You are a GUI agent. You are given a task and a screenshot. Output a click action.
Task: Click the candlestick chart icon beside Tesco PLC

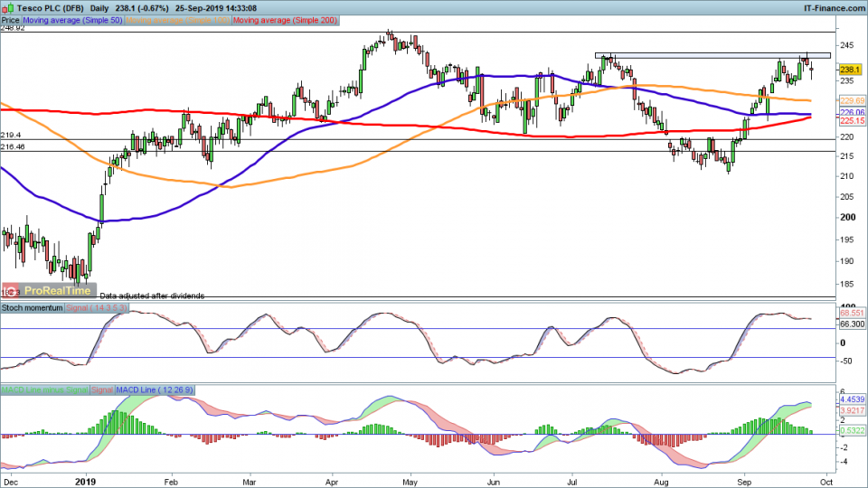[x=7, y=6]
